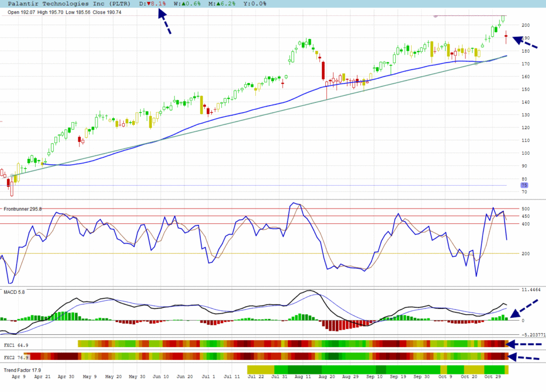This screenshot has width=546, height=392.
Task: Click the Open High Low Close readout
Action: pyautogui.click(x=65, y=12)
